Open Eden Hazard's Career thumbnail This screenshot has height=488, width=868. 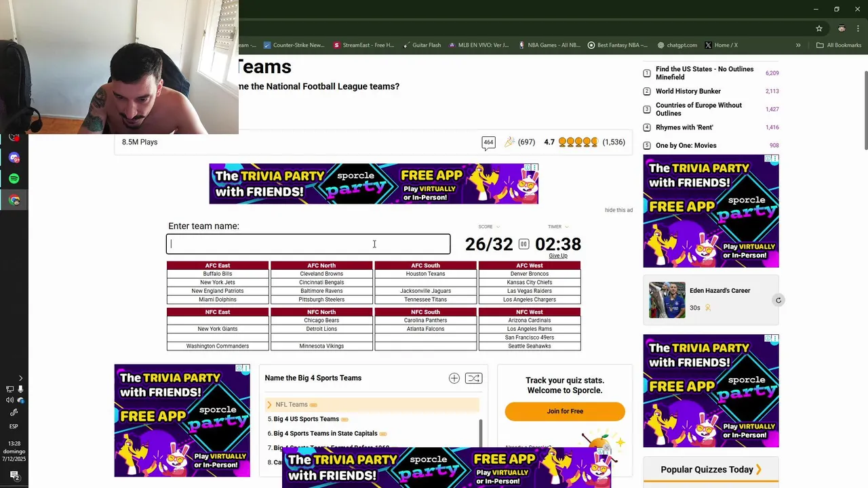coord(667,300)
